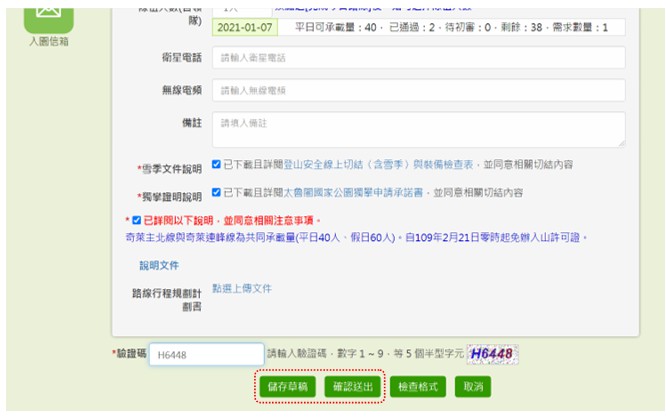Click the 檢查格式 button
The height and width of the screenshot is (417, 666).
click(x=418, y=386)
